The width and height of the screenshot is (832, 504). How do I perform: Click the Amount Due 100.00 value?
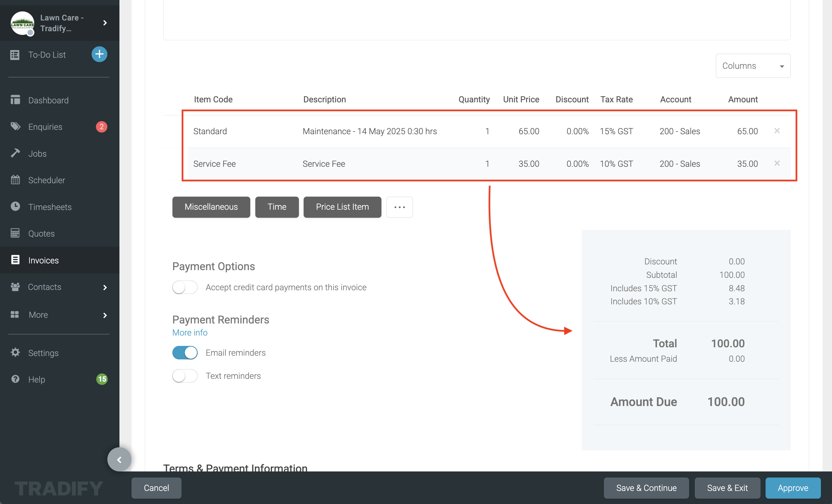click(726, 402)
